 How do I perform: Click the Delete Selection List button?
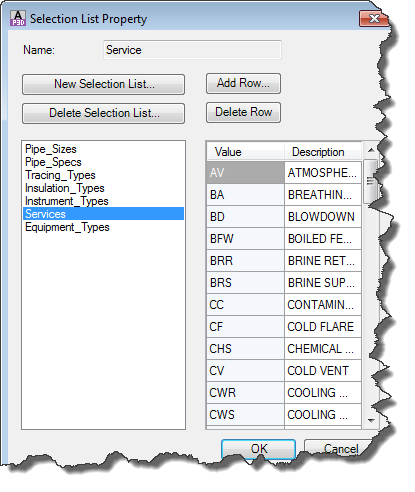[103, 113]
